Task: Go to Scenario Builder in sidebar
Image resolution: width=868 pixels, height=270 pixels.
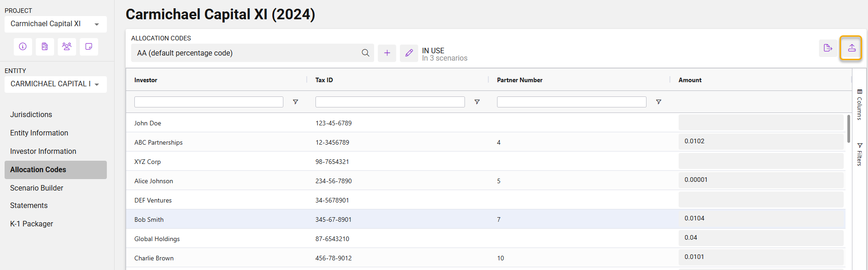Action: point(37,188)
